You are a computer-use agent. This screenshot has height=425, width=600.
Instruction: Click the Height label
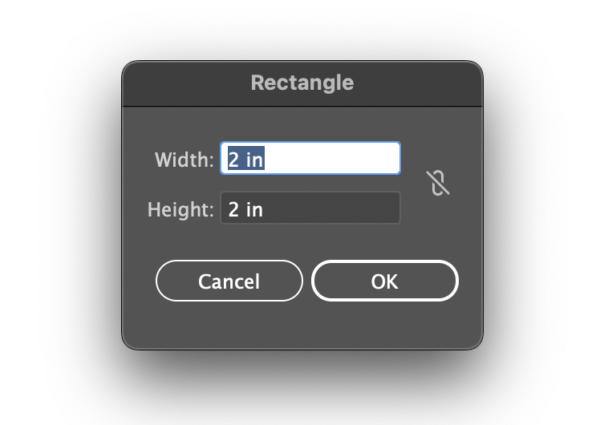point(180,210)
